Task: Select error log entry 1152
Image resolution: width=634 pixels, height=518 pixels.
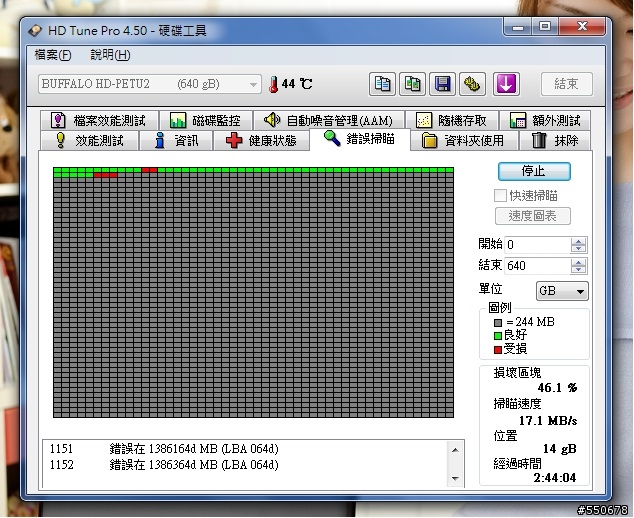Action: pos(164,465)
